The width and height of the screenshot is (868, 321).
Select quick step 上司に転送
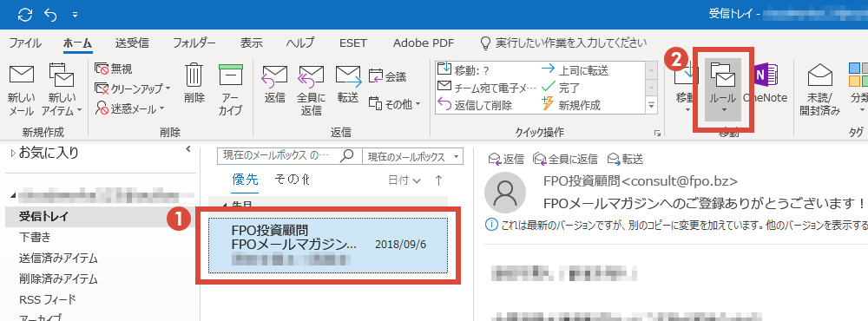[575, 70]
